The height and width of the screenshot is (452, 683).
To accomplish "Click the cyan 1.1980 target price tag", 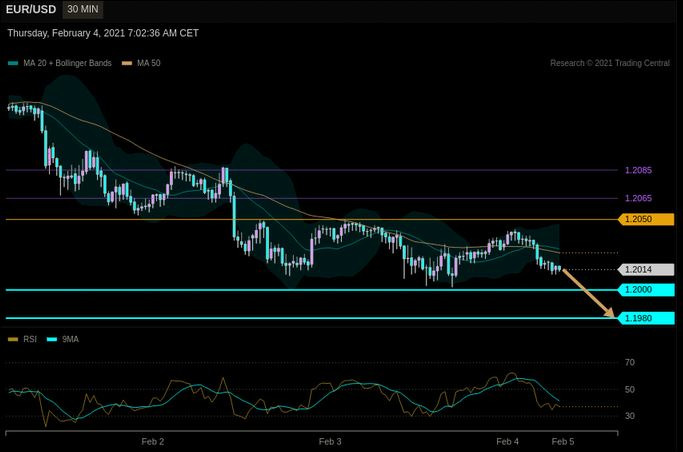I will tap(646, 318).
